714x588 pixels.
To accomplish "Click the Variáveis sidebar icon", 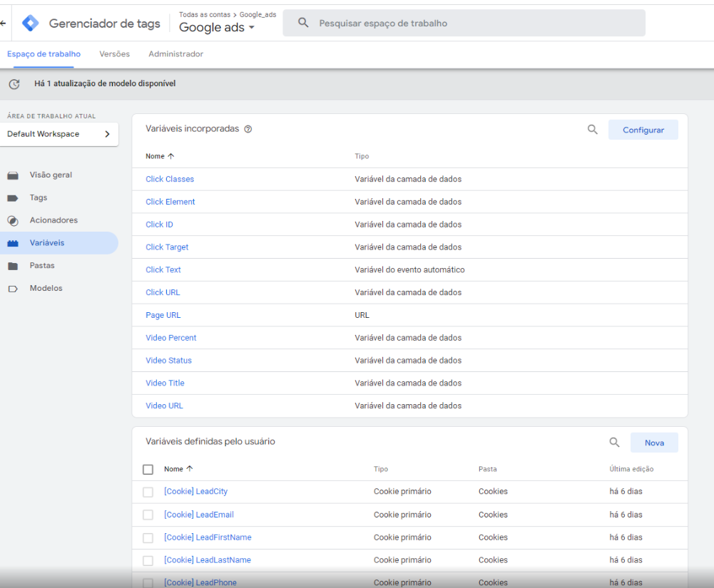I will pyautogui.click(x=13, y=244).
